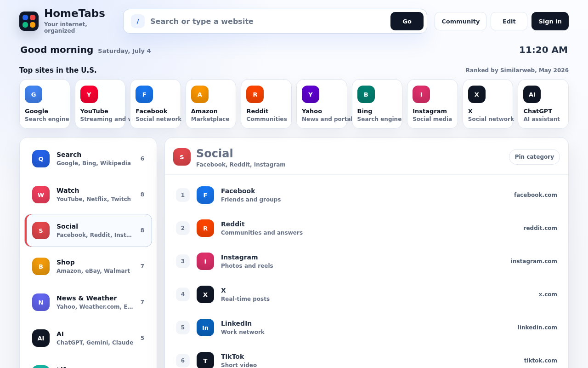Open the X icon in top sites

pyautogui.click(x=477, y=94)
